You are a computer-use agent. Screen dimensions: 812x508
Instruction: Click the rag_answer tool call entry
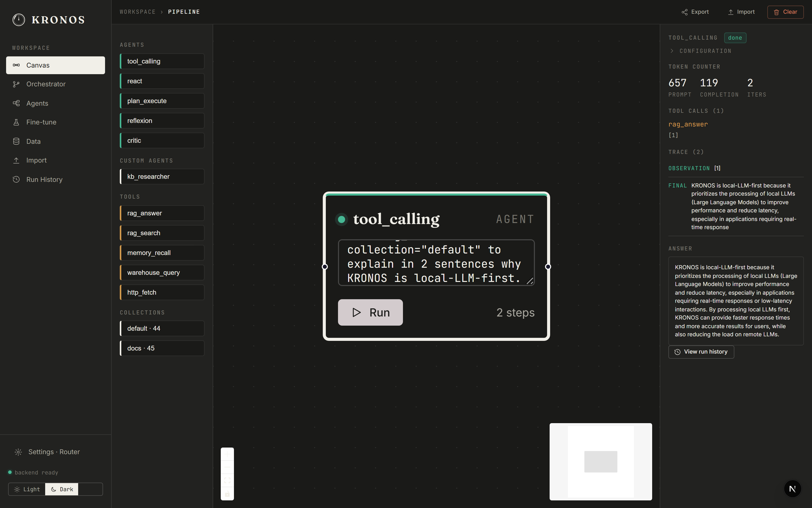(x=688, y=124)
